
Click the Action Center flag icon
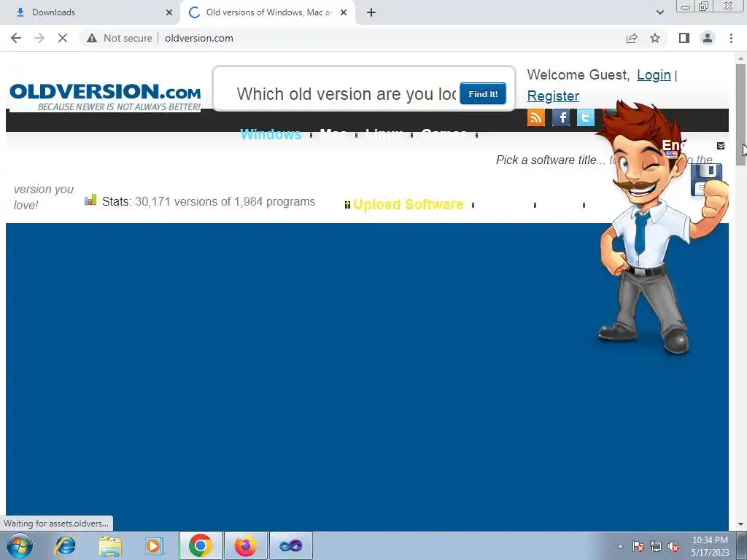(638, 546)
